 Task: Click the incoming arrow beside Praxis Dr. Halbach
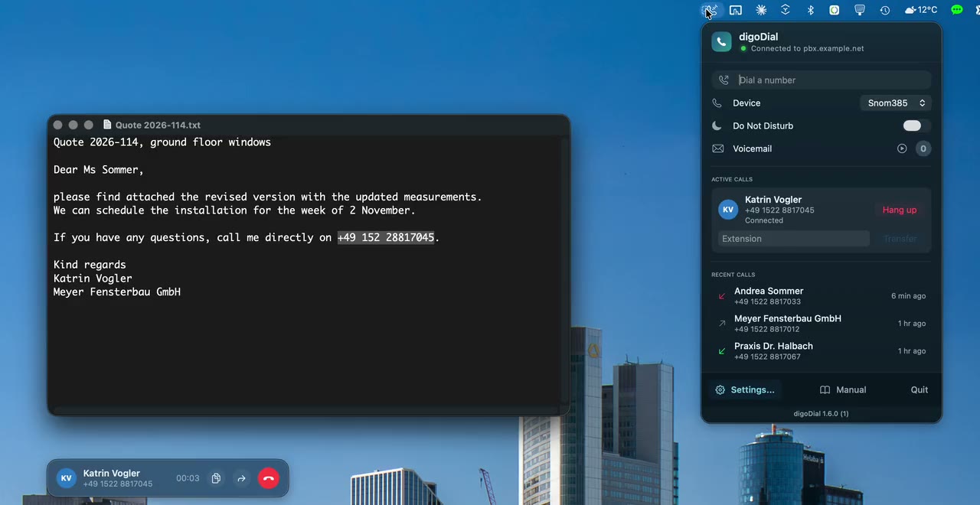pos(721,351)
